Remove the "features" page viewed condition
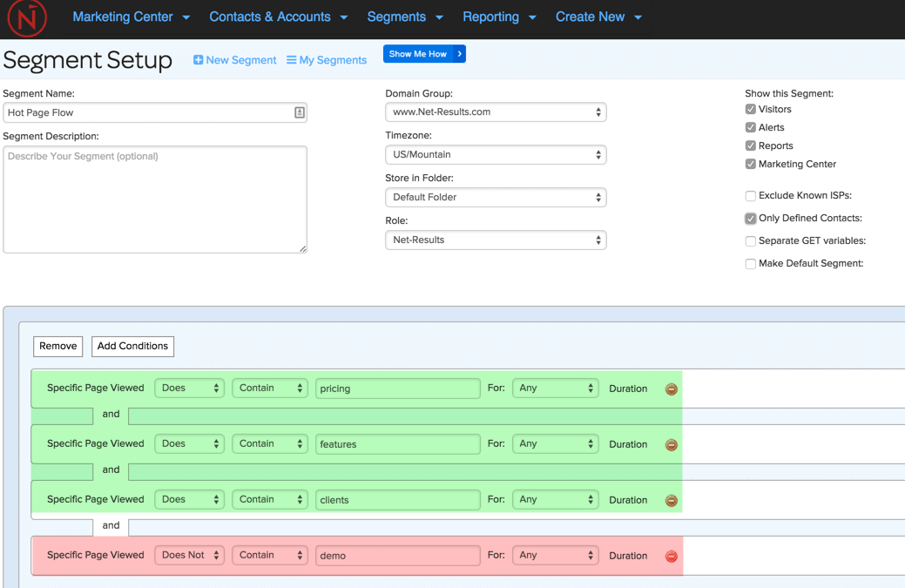905x588 pixels. pyautogui.click(x=671, y=444)
